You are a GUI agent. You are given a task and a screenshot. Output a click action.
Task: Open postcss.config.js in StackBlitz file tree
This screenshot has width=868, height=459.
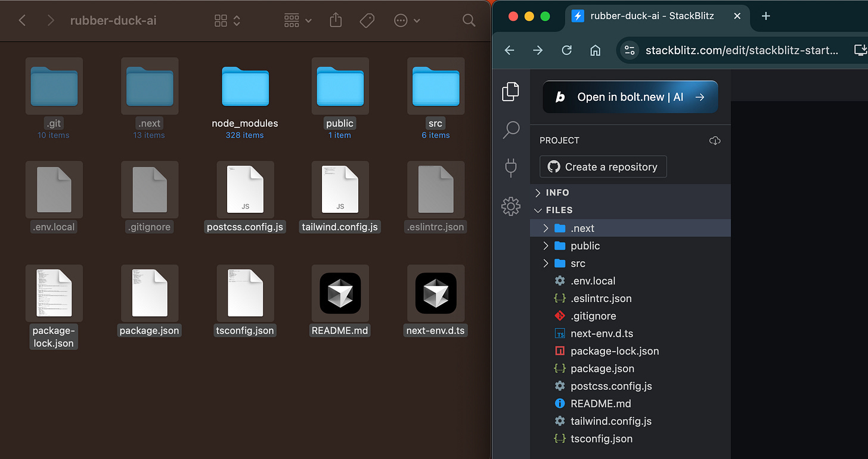click(x=630, y=386)
